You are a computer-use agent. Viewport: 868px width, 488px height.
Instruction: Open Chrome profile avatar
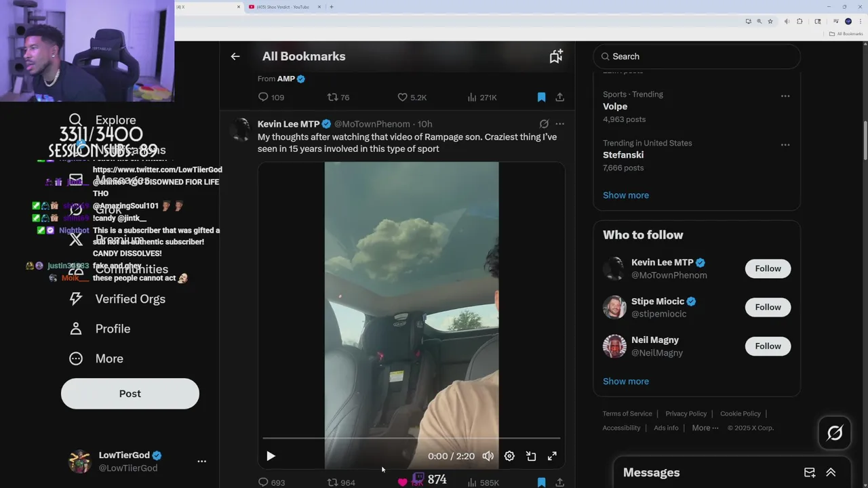click(x=848, y=21)
